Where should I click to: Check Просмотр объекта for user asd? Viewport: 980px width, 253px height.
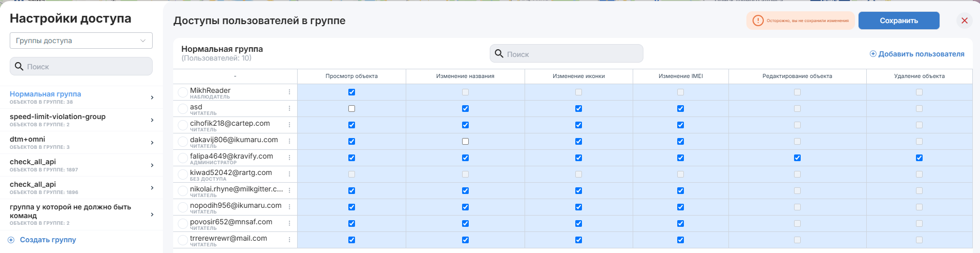click(x=351, y=109)
